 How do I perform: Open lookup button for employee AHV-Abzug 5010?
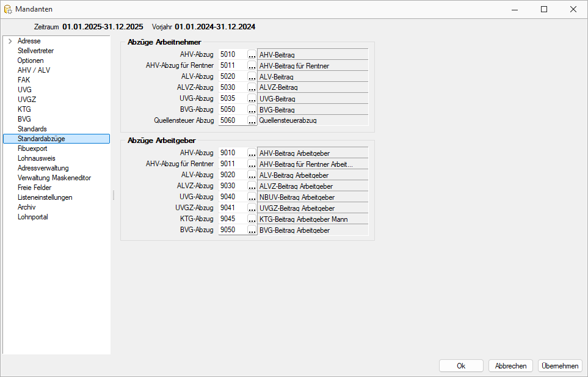click(252, 54)
